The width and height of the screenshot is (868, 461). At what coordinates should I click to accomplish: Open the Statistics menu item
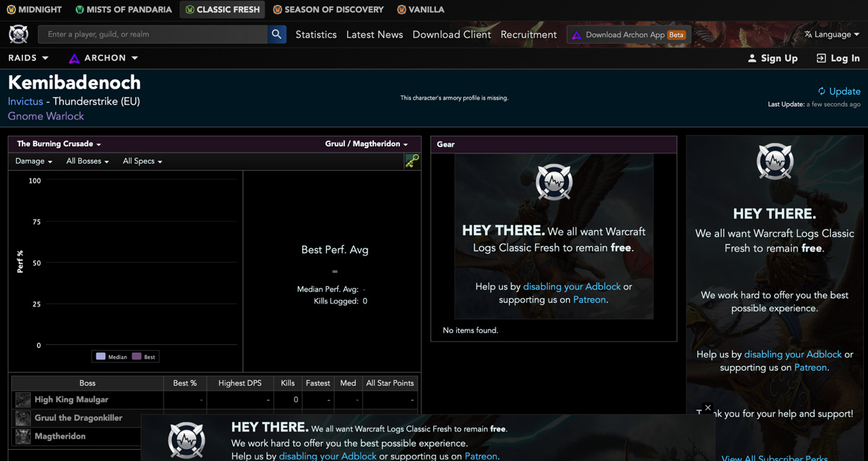316,34
